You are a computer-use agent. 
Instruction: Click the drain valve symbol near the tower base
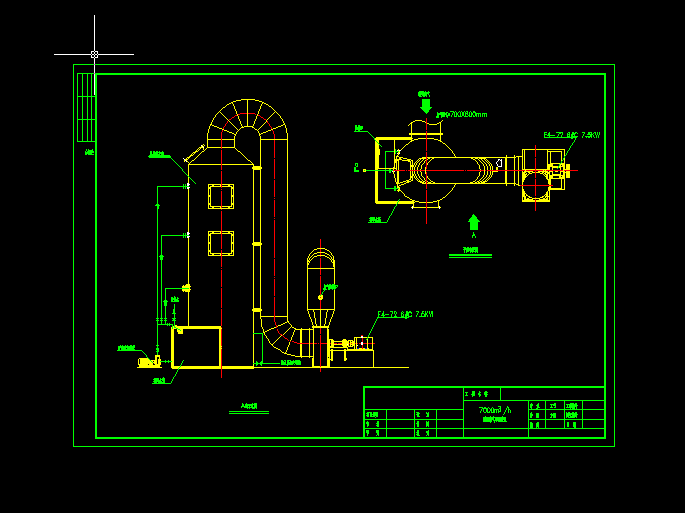point(259,364)
